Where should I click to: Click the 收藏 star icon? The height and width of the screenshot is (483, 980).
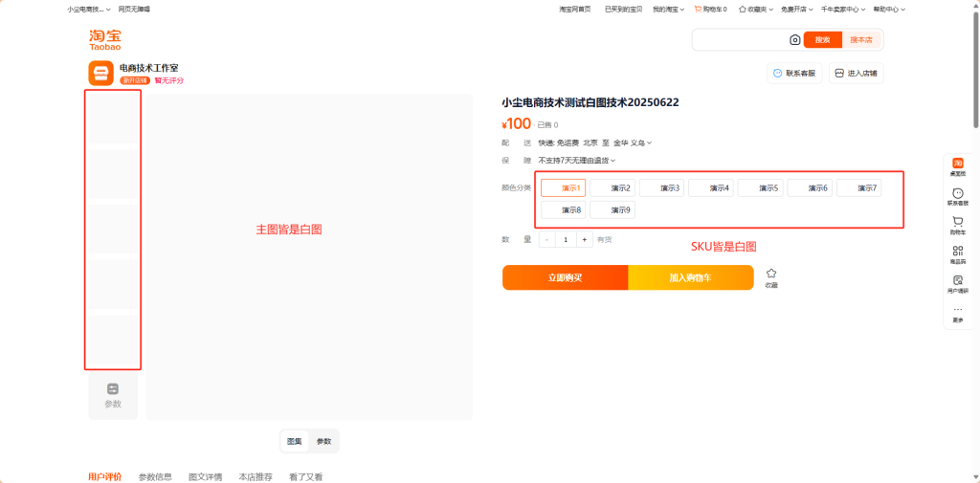771,274
